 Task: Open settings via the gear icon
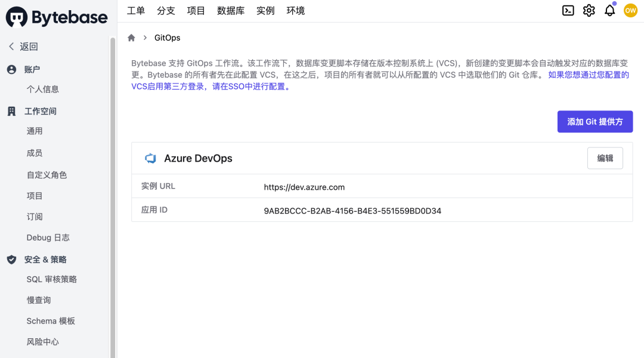(589, 11)
